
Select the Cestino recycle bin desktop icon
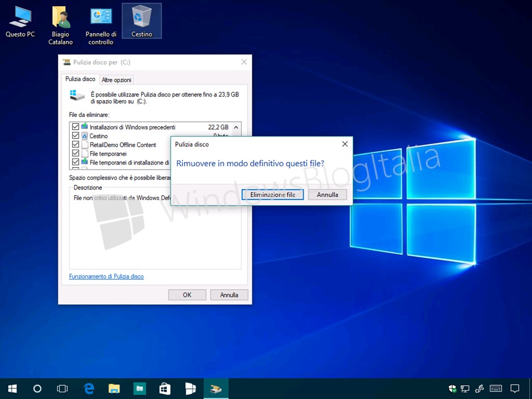click(x=142, y=21)
